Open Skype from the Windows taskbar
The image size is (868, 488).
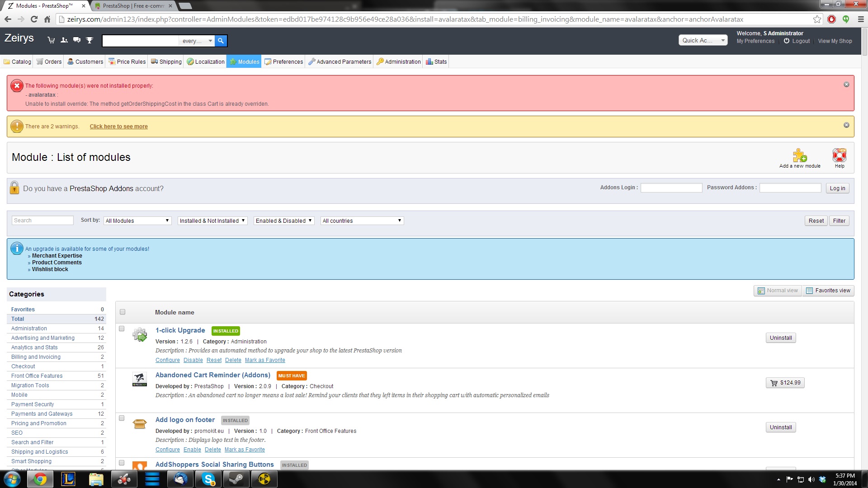click(x=208, y=479)
